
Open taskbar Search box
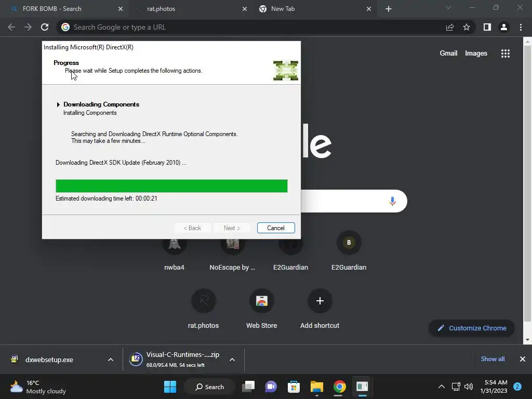209,387
